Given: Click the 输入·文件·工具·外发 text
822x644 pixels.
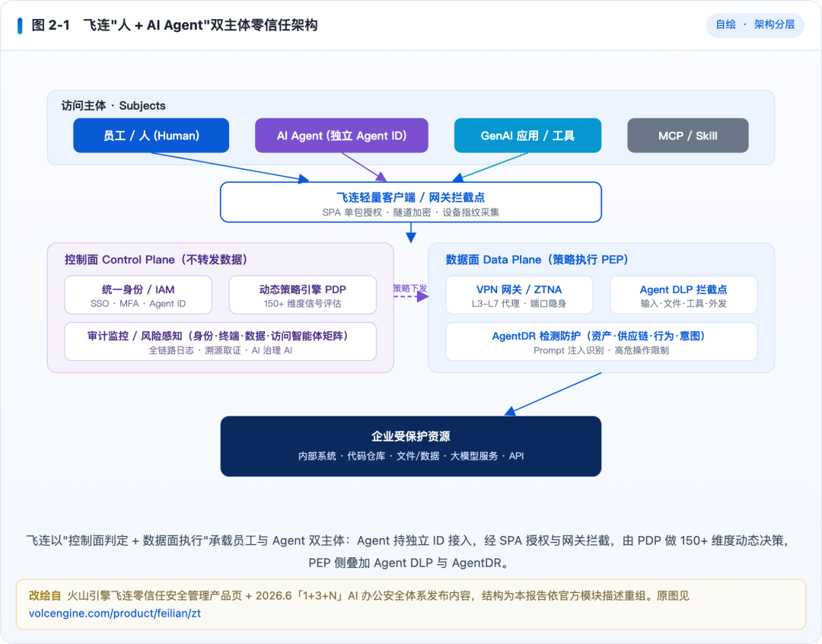Looking at the screenshot, I should click(683, 304).
